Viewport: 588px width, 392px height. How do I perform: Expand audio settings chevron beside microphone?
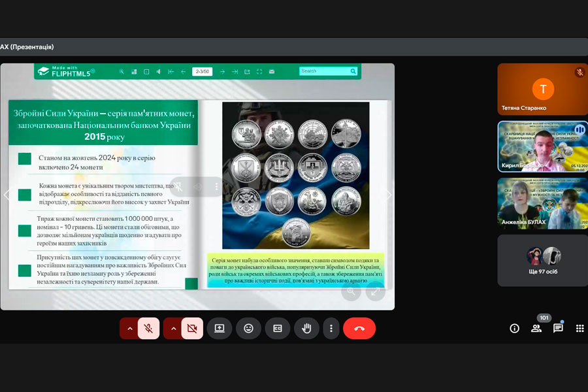130,329
